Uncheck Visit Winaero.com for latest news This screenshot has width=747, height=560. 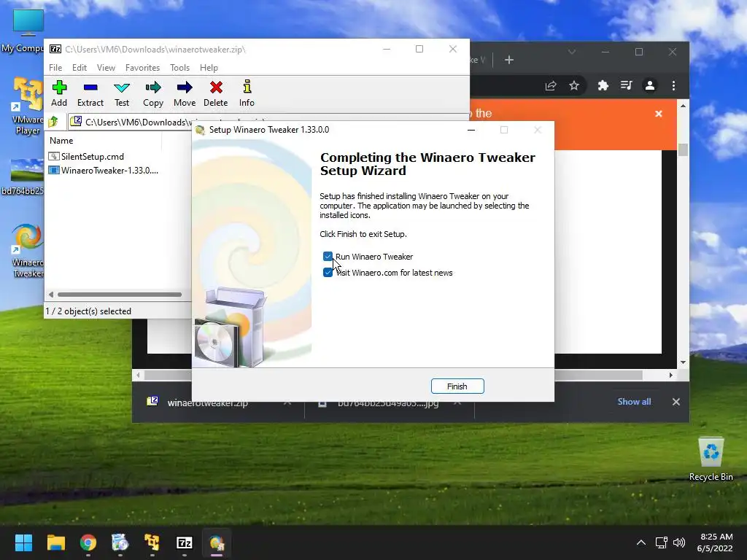point(328,273)
